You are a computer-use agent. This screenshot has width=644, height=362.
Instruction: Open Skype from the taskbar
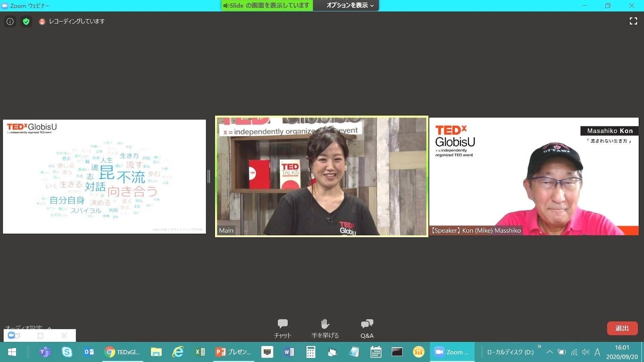[x=67, y=352]
